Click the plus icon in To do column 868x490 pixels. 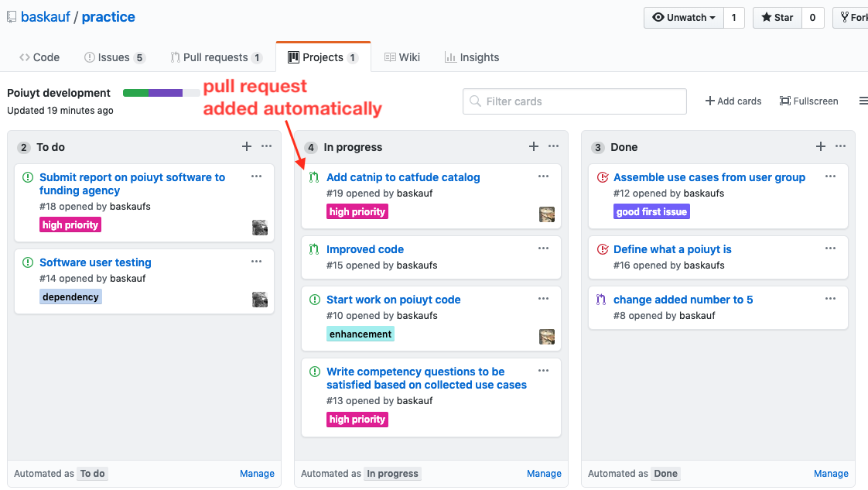tap(247, 146)
